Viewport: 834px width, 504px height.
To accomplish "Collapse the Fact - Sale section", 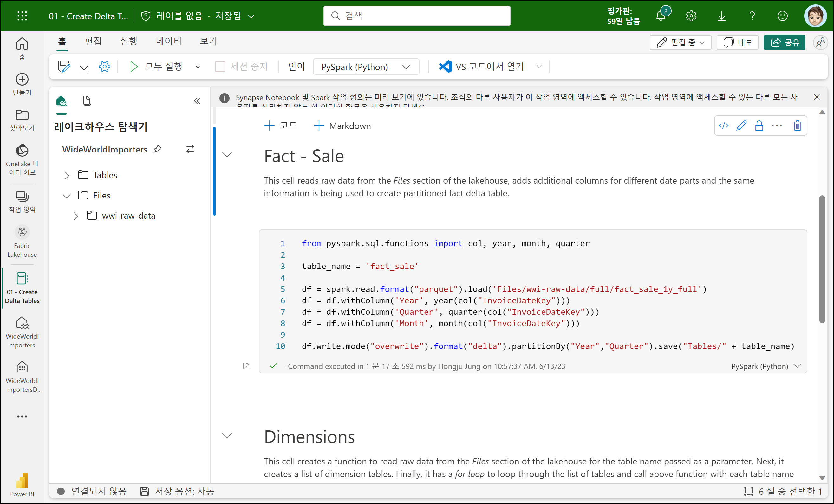I will 227,155.
